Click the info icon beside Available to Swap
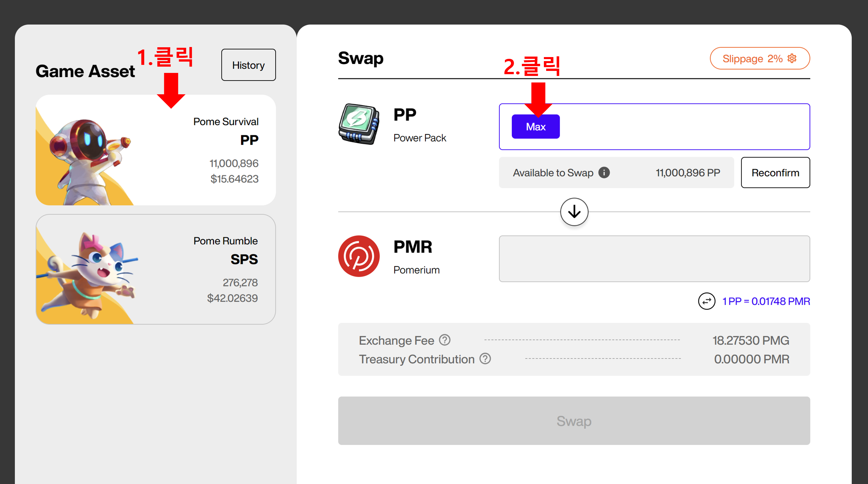This screenshot has height=484, width=868. tap(604, 172)
